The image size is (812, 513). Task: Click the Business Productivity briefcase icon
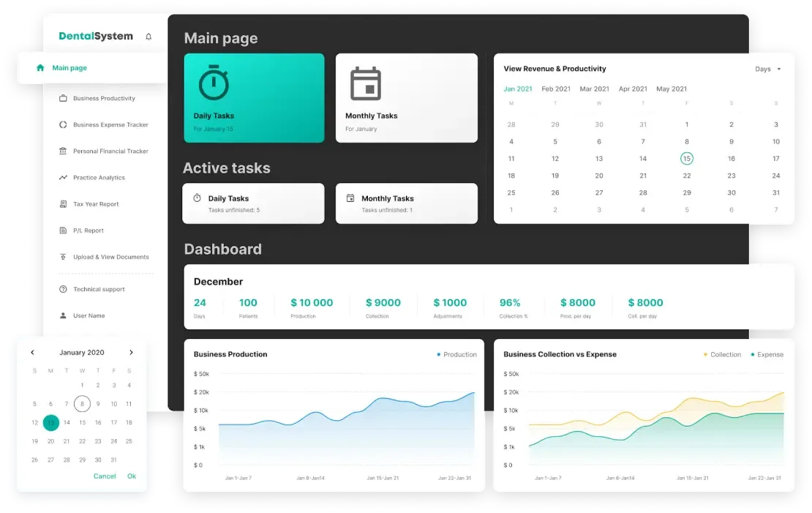pos(63,98)
